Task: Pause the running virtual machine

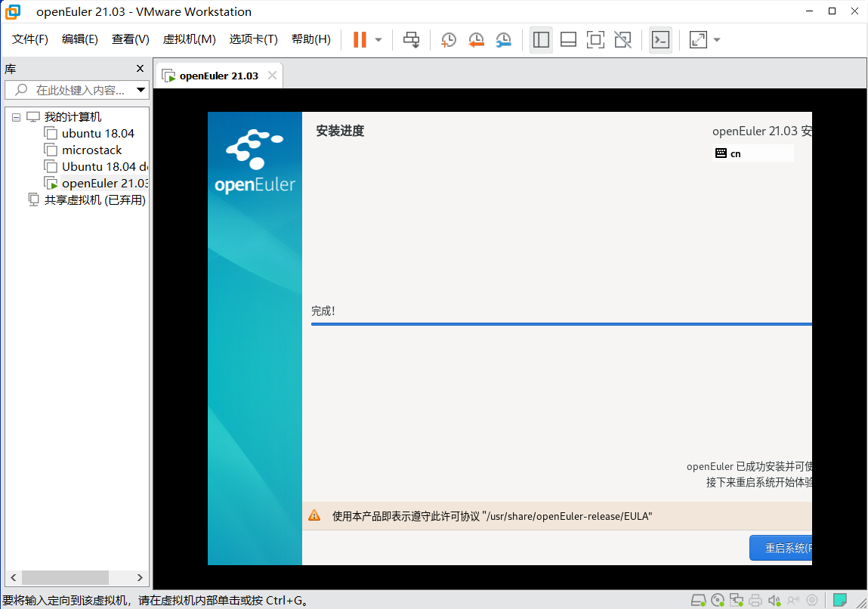Action: click(x=360, y=39)
